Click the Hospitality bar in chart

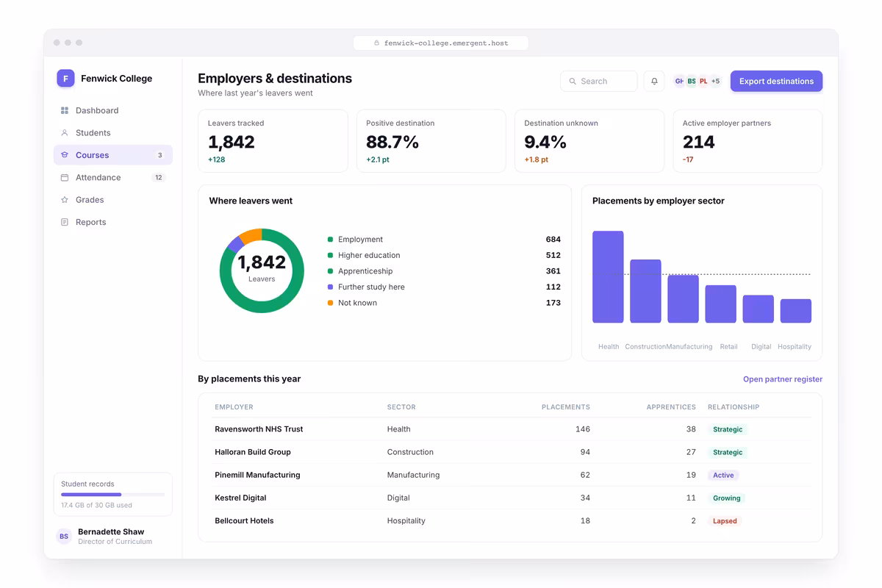pyautogui.click(x=795, y=311)
